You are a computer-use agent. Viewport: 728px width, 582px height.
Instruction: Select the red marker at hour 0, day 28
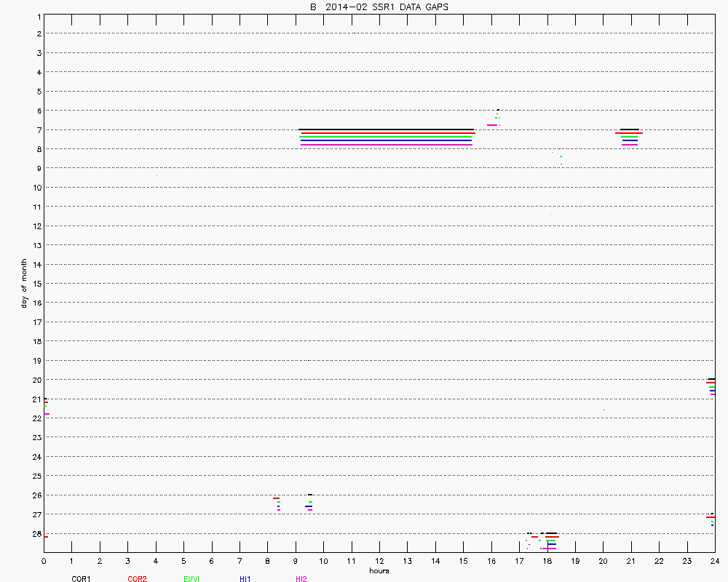(x=46, y=537)
